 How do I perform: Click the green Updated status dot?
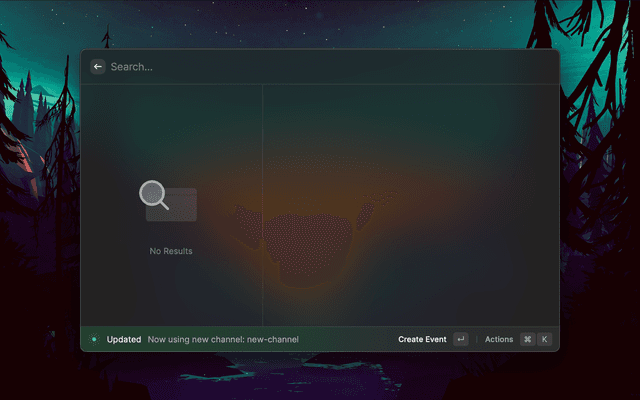(x=94, y=339)
